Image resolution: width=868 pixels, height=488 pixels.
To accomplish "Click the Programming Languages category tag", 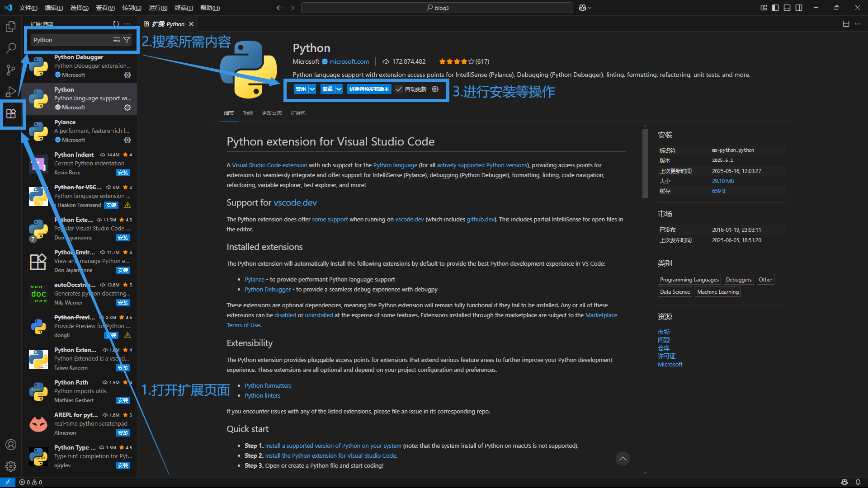I will click(689, 280).
